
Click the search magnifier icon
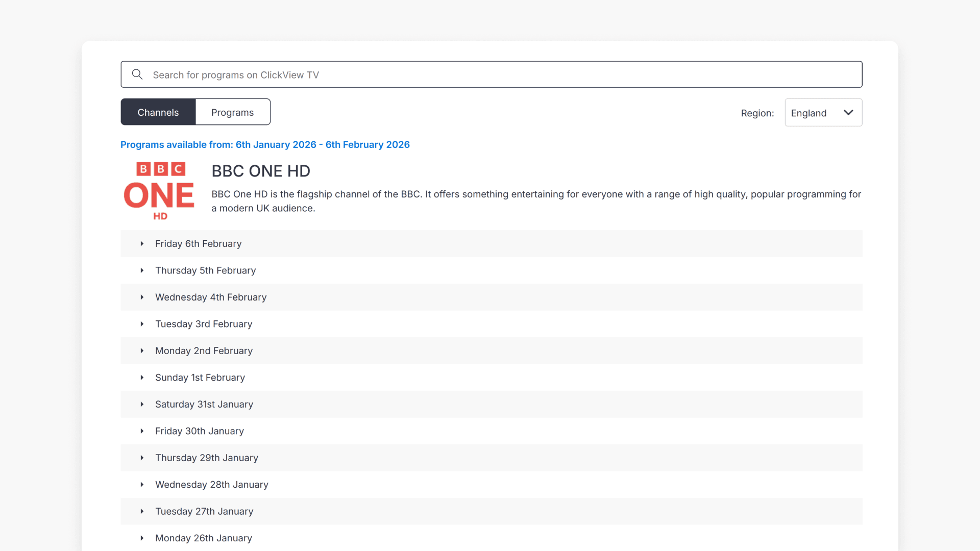pos(137,74)
